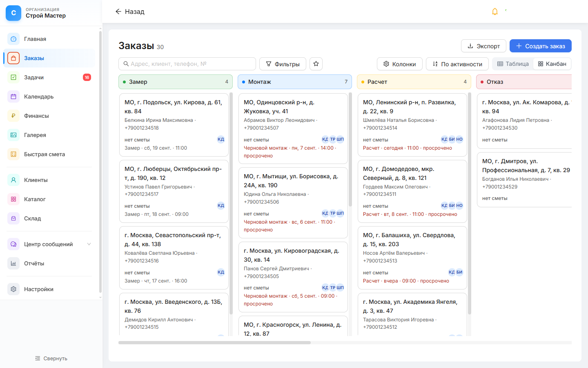Open the Главная sidebar icon

[x=13, y=39]
